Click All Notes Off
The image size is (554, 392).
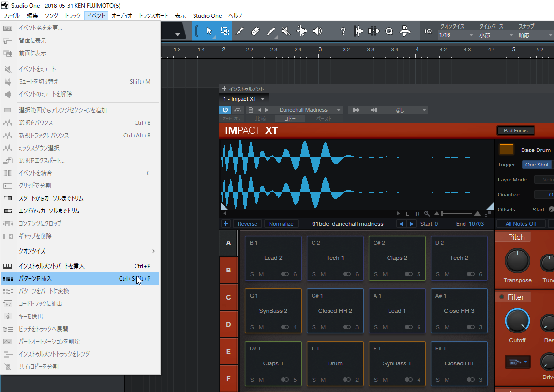tap(521, 224)
